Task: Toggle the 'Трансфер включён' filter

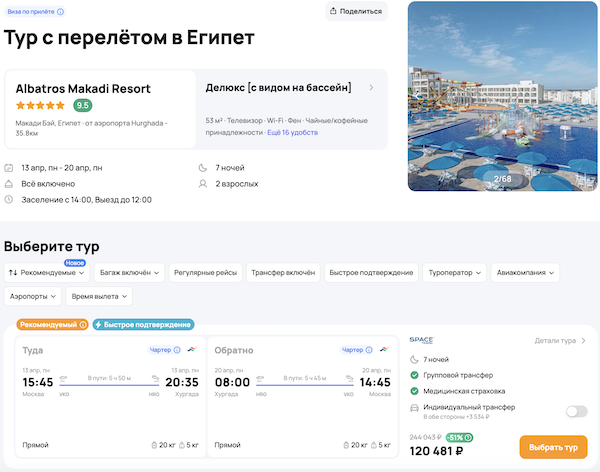Action: (x=281, y=272)
